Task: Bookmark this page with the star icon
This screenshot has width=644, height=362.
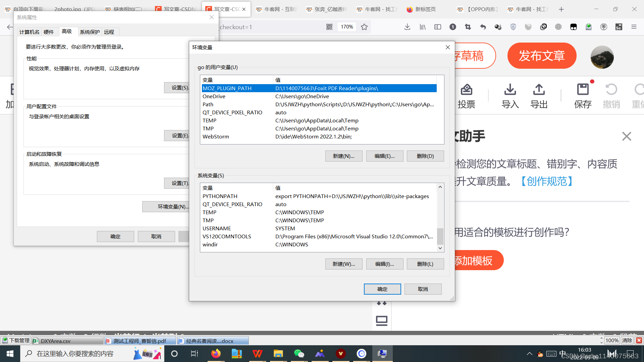Action: (364, 27)
